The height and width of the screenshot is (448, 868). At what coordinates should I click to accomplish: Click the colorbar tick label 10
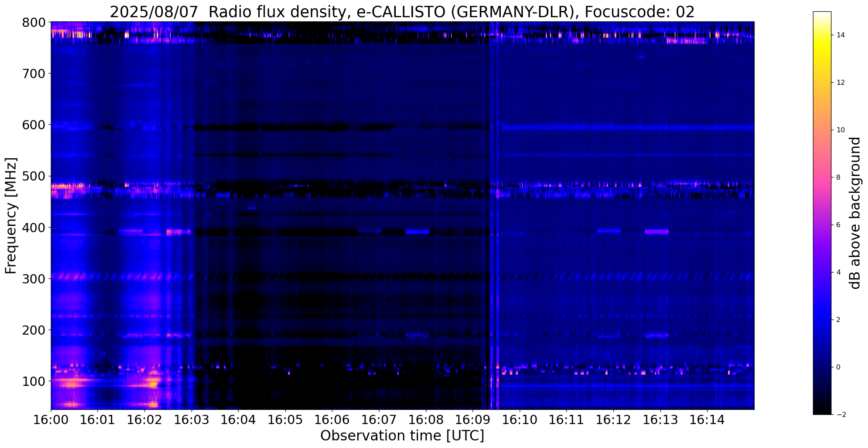[841, 130]
